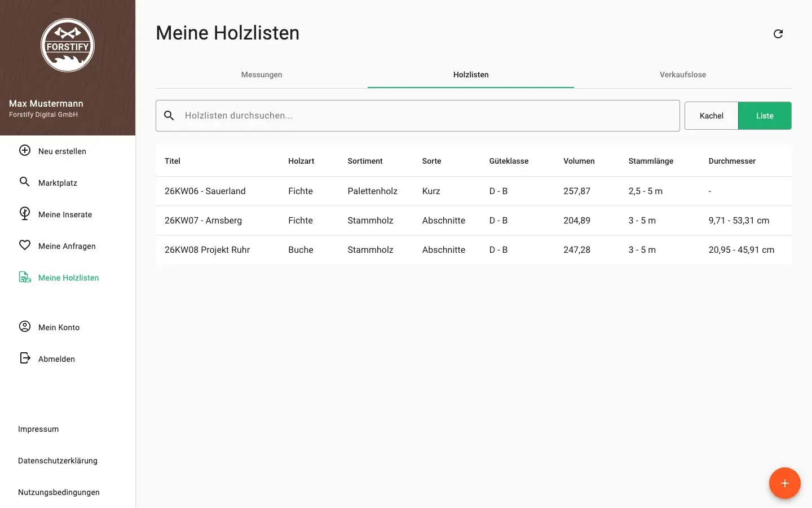Open the Nutzungsbedingungen link
This screenshot has height=508, width=812.
[x=59, y=492]
